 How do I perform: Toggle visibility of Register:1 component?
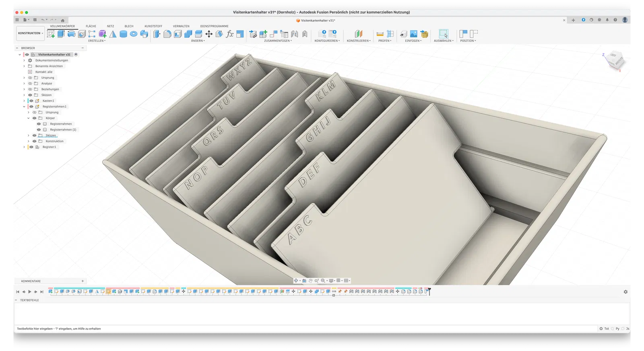click(x=31, y=147)
